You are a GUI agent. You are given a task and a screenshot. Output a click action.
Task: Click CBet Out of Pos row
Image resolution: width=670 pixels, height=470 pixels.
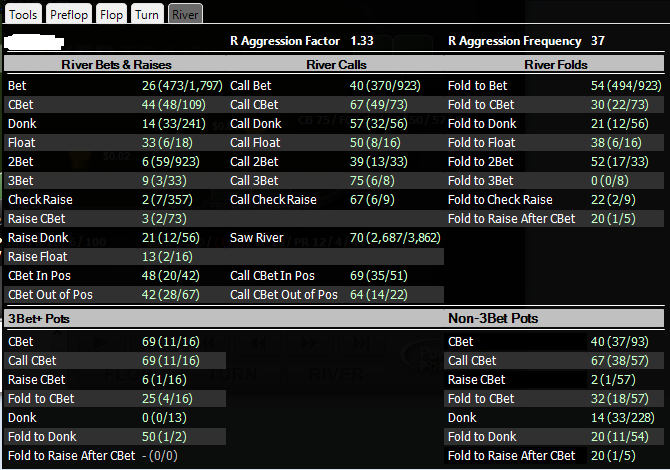[x=115, y=295]
